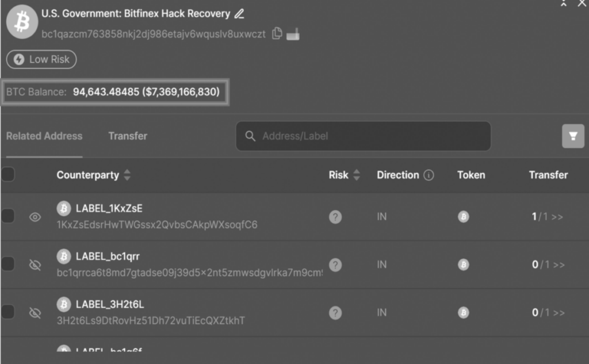Expand transfers 1/1 >> for LABEL_1KxZsE
Screen dimensions: 589x364
[x=548, y=217]
